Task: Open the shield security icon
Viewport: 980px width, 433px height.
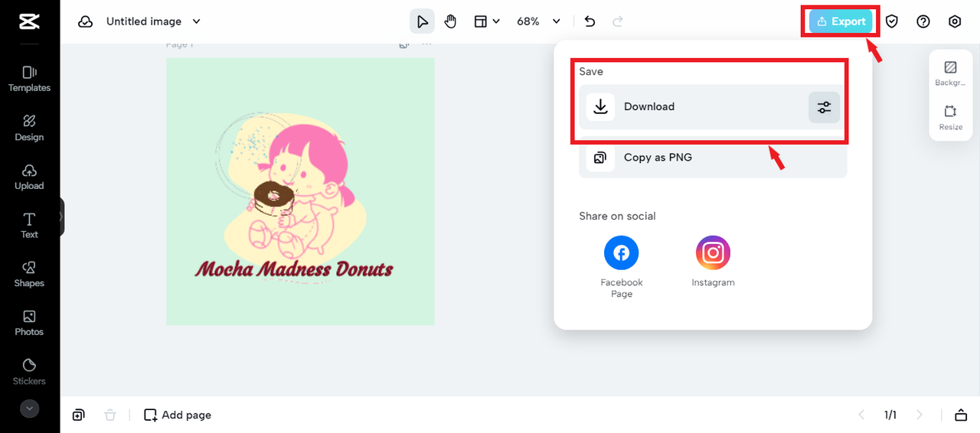Action: (892, 21)
